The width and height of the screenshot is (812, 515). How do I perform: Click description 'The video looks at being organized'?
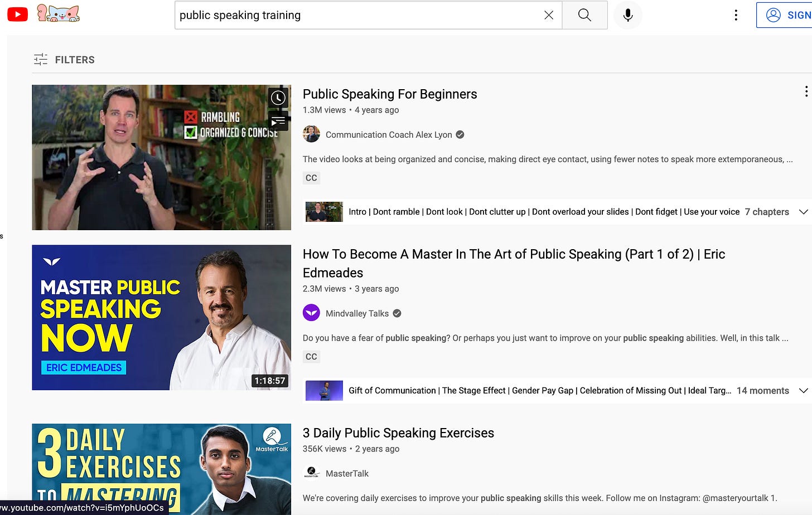pyautogui.click(x=547, y=159)
